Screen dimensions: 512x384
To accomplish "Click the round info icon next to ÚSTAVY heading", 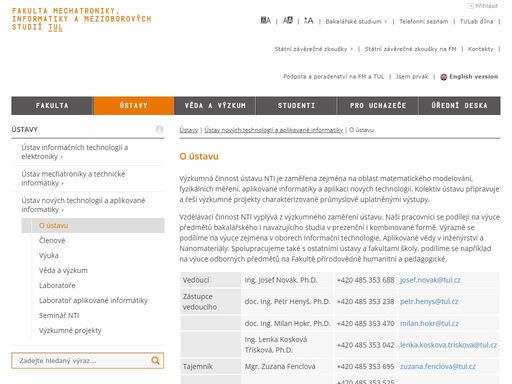I will tap(160, 129).
